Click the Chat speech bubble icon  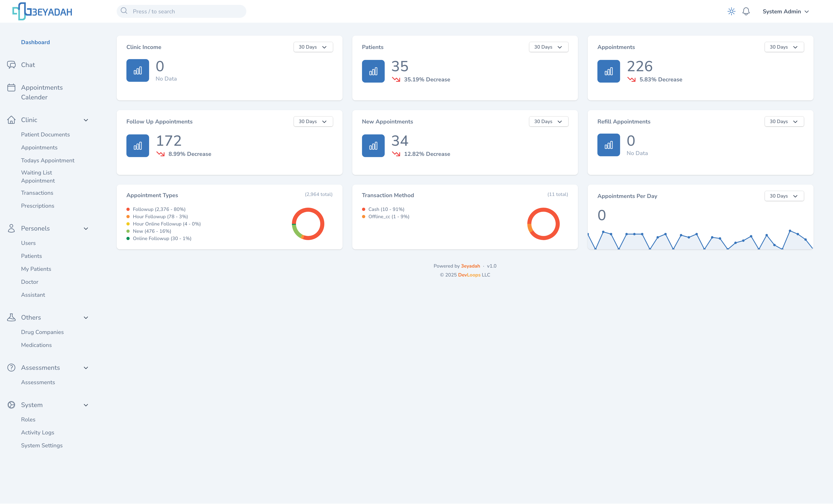pos(12,65)
